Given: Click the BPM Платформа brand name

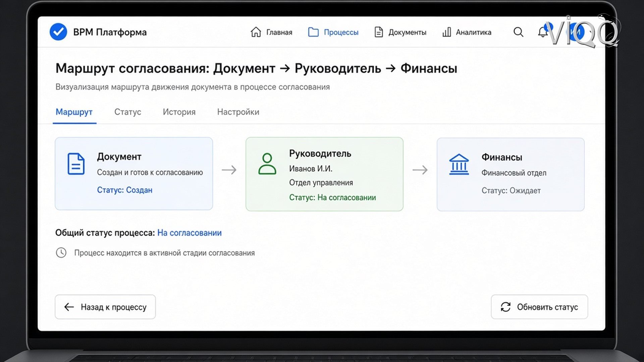Looking at the screenshot, I should coord(110,32).
